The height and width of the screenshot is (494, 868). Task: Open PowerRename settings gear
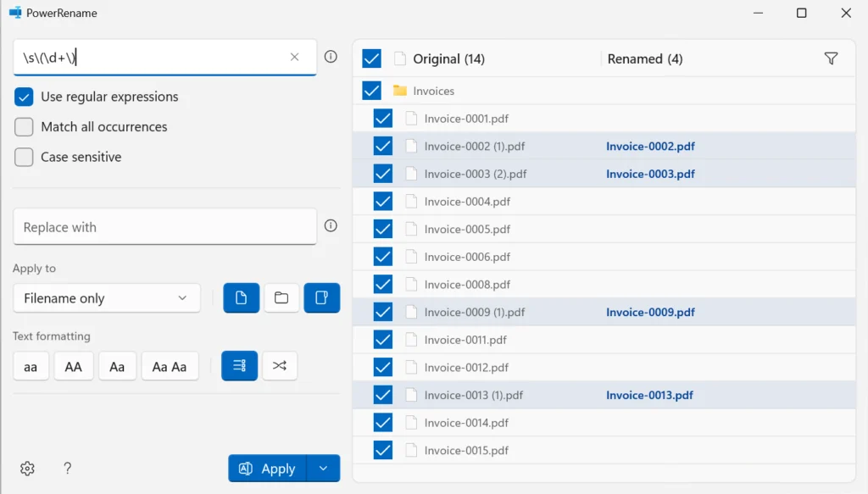[x=27, y=469]
